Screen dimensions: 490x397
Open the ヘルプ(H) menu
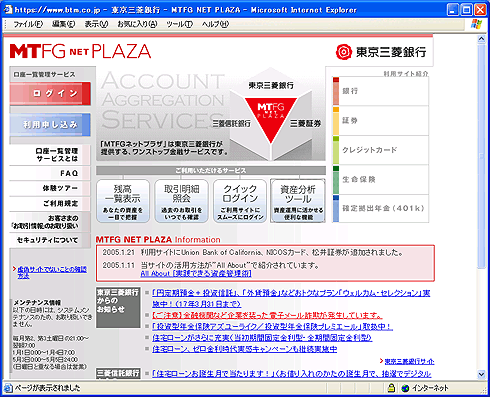215,24
